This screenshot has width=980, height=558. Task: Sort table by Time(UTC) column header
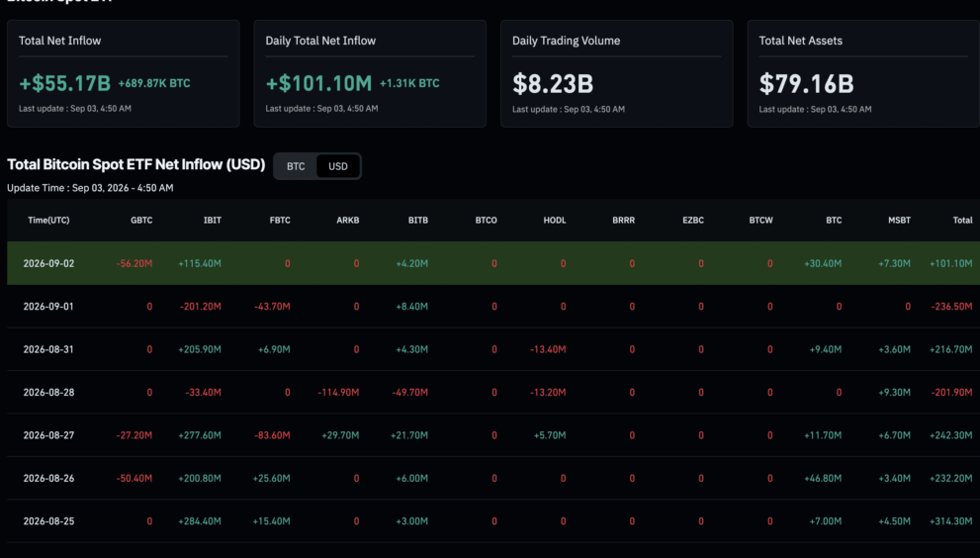pyautogui.click(x=48, y=221)
